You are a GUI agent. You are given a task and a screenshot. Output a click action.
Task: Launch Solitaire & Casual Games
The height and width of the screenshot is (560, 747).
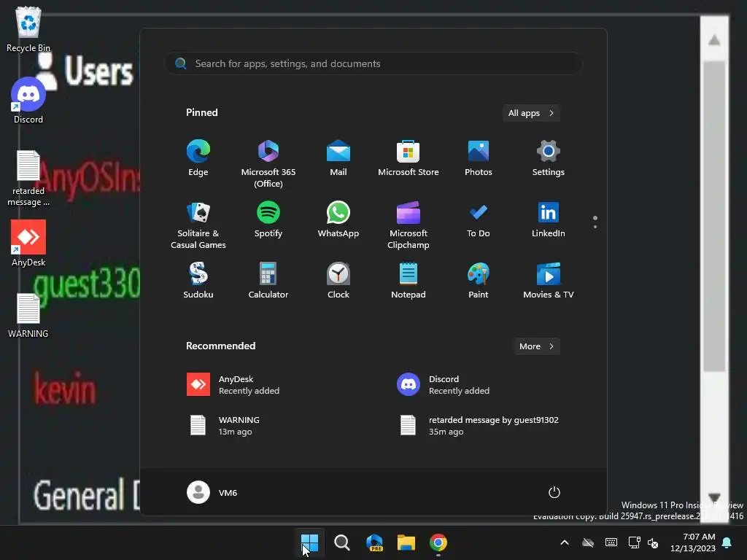198,225
